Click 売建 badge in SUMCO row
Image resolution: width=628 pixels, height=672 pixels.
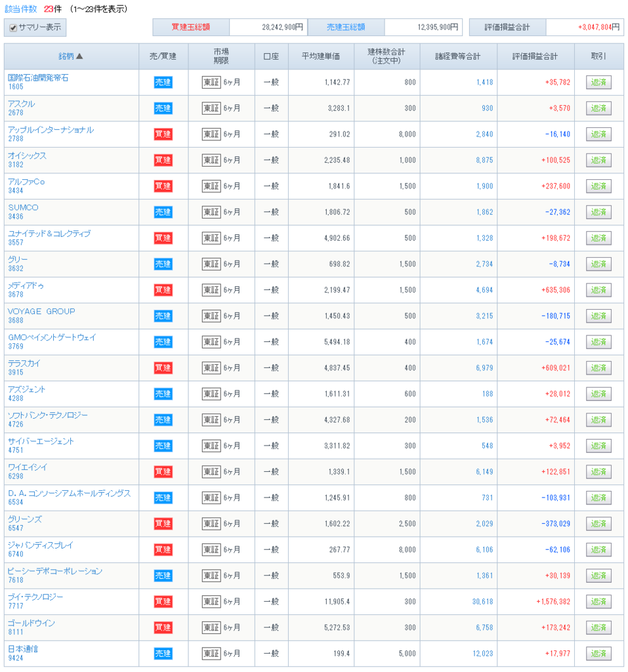pyautogui.click(x=163, y=212)
